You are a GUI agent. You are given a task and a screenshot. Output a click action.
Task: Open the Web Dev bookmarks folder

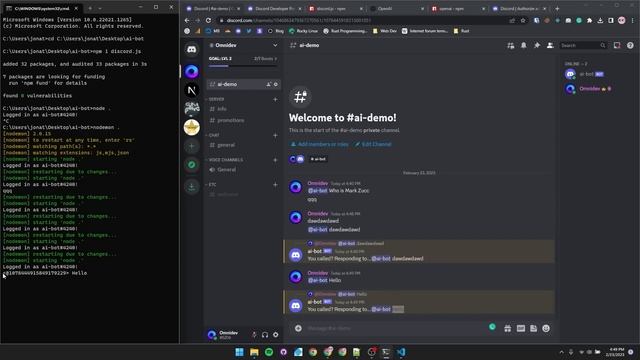(384, 31)
